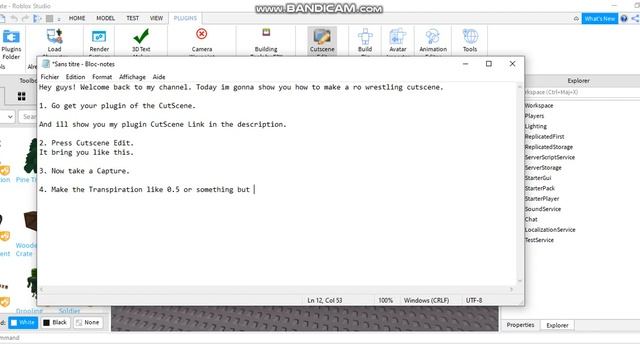Open the Notepad Aide menu
This screenshot has width=640, height=360.
coord(159,77)
